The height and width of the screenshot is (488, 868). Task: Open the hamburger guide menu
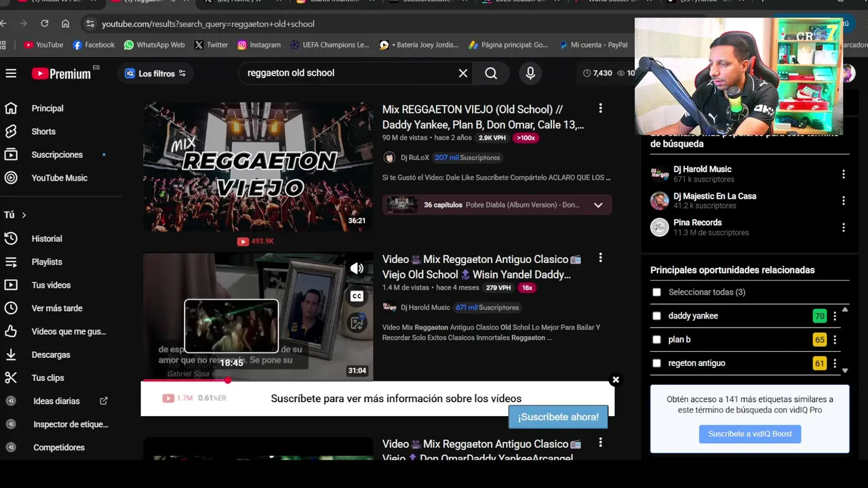click(11, 73)
